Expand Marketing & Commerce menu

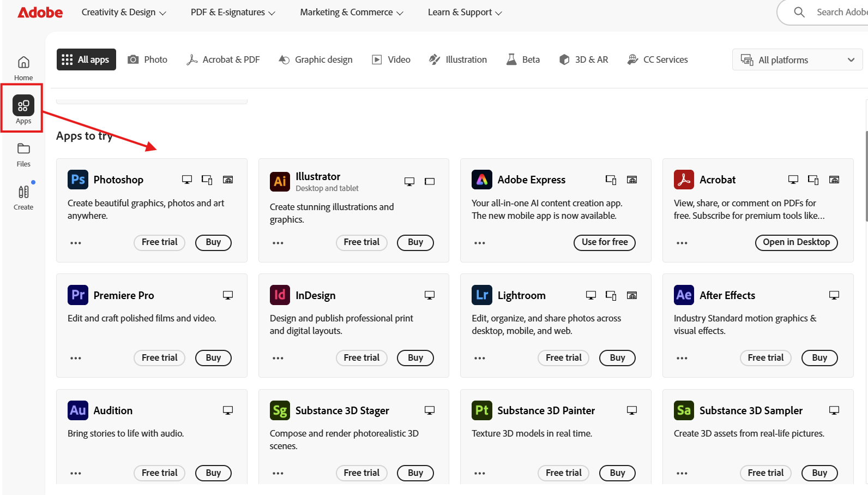click(352, 12)
